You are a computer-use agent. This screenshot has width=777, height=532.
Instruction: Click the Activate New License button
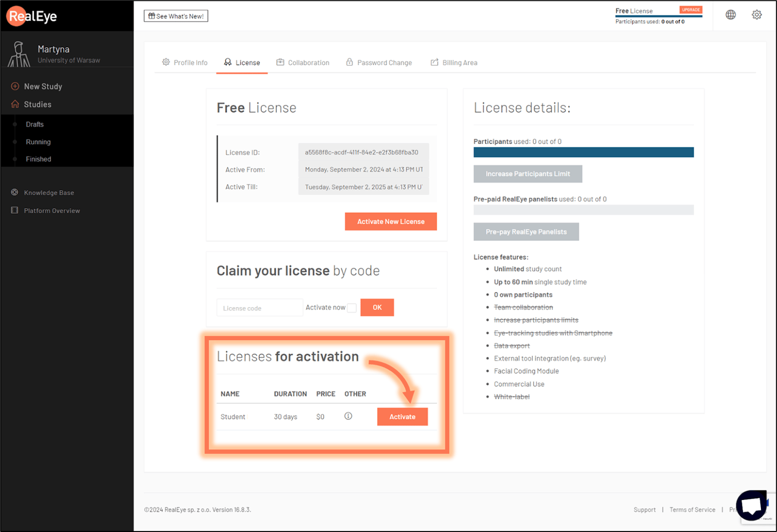pyautogui.click(x=391, y=221)
